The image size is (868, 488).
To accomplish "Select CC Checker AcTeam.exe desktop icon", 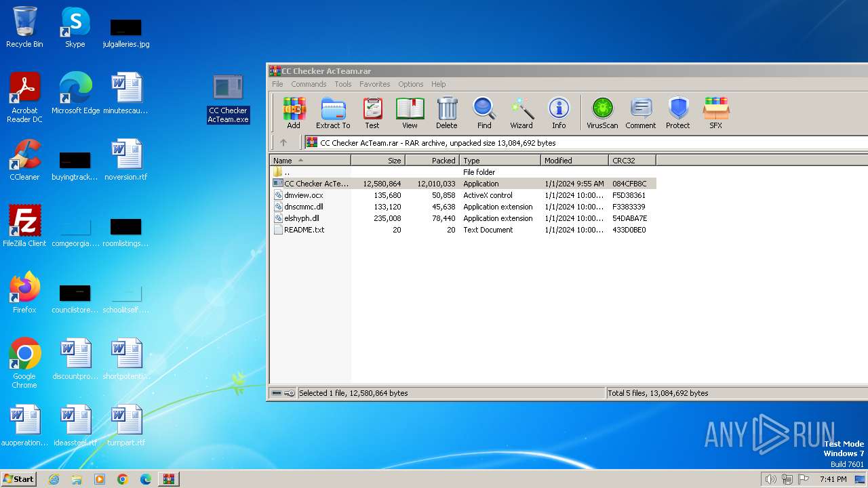I will [228, 99].
